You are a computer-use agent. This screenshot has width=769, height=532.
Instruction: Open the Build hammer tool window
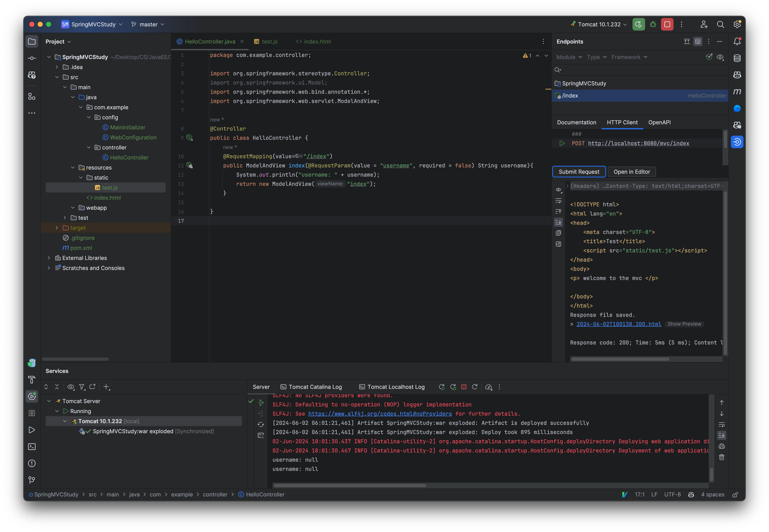click(x=32, y=379)
